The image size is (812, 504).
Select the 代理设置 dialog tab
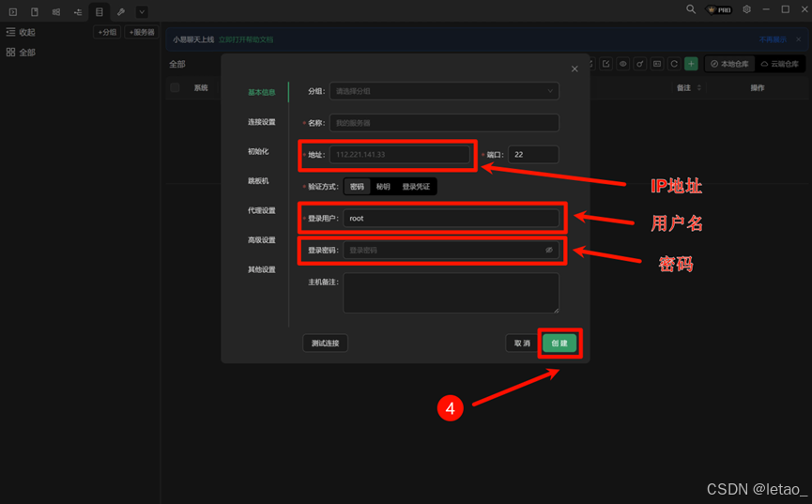point(262,210)
